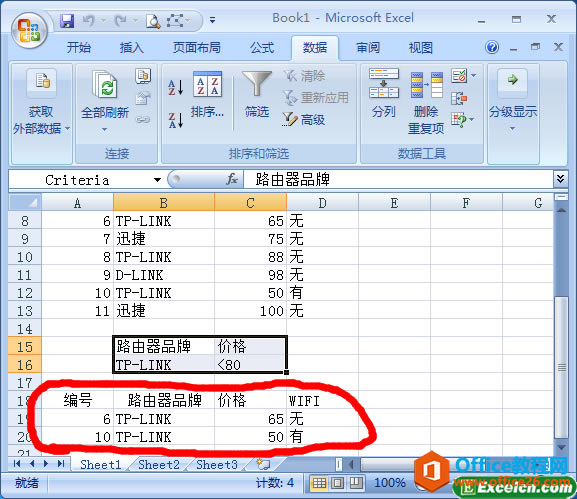Image resolution: width=577 pixels, height=499 pixels.
Task: Switch to Sheet2 tab
Action: pyautogui.click(x=159, y=465)
